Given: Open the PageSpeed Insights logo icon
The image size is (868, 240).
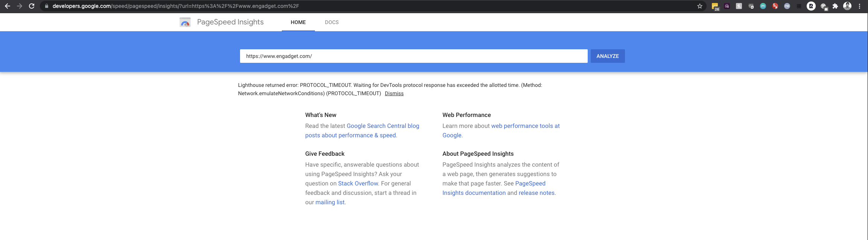Looking at the screenshot, I should (x=185, y=22).
